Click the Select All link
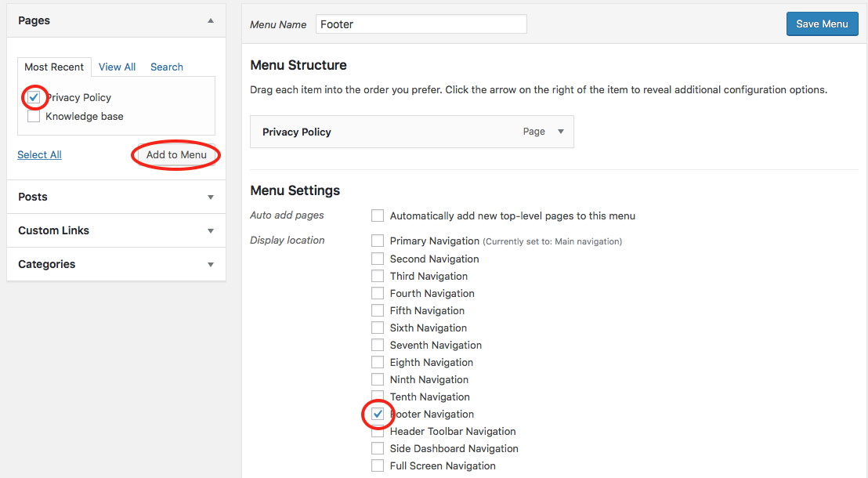Viewport: 868px width, 478px height. pyautogui.click(x=39, y=155)
